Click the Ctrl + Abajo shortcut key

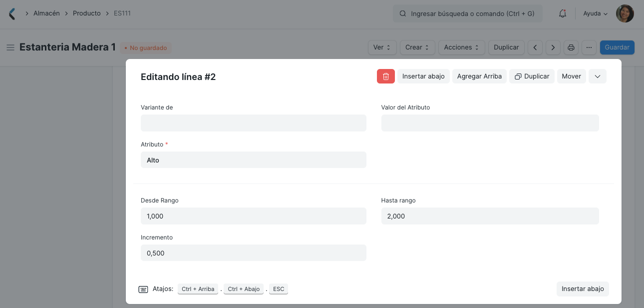(x=244, y=289)
